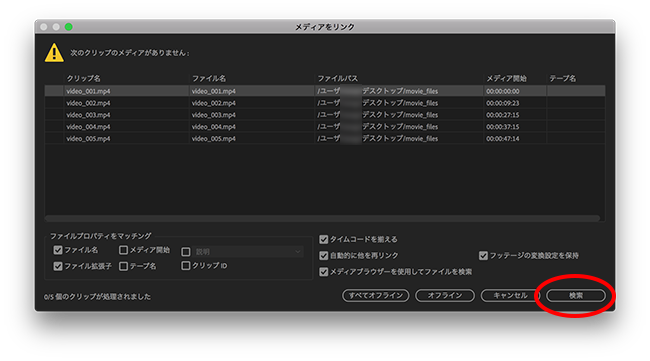650x361 pixels.
Task: Click the ファイルパス column header
Action: coord(337,78)
